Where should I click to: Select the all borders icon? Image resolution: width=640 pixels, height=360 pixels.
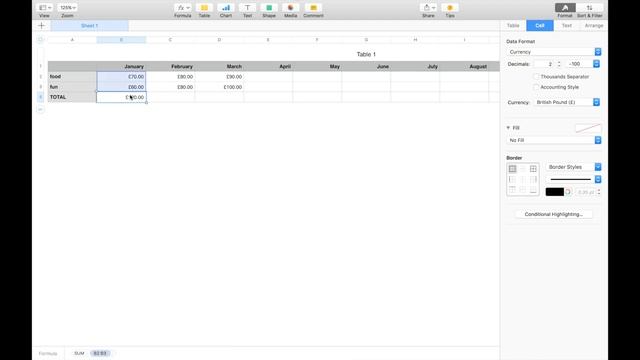512,169
